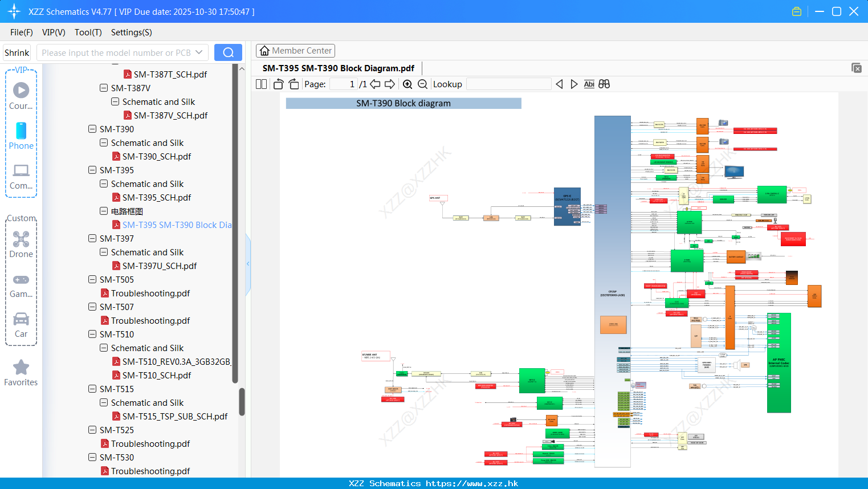
Task: Open the Tool(T) menu
Action: 88,32
